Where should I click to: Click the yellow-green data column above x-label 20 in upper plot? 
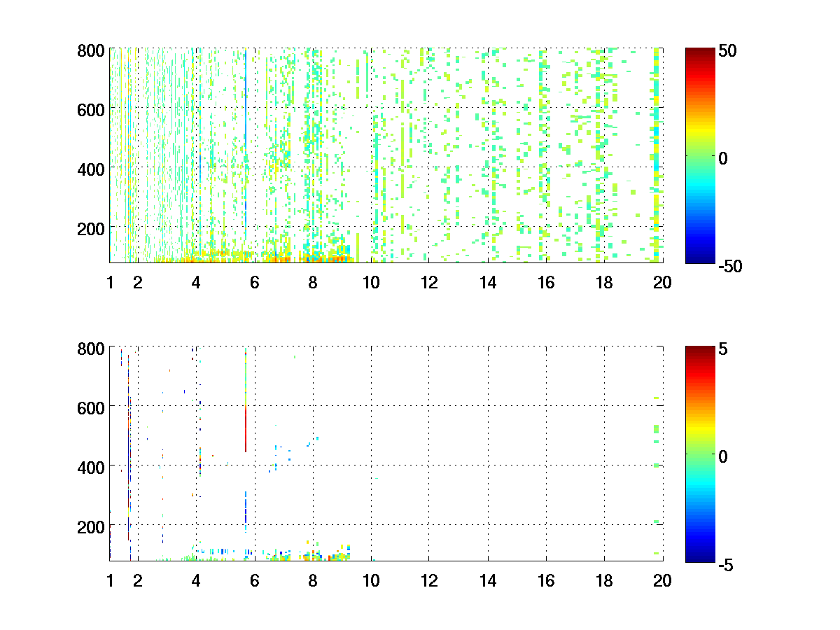click(x=656, y=155)
